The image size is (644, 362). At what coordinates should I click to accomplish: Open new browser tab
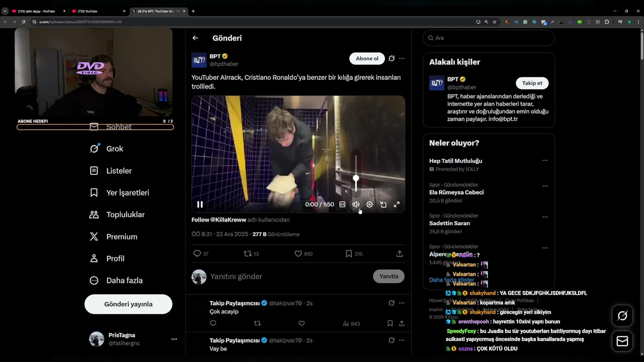tap(193, 11)
